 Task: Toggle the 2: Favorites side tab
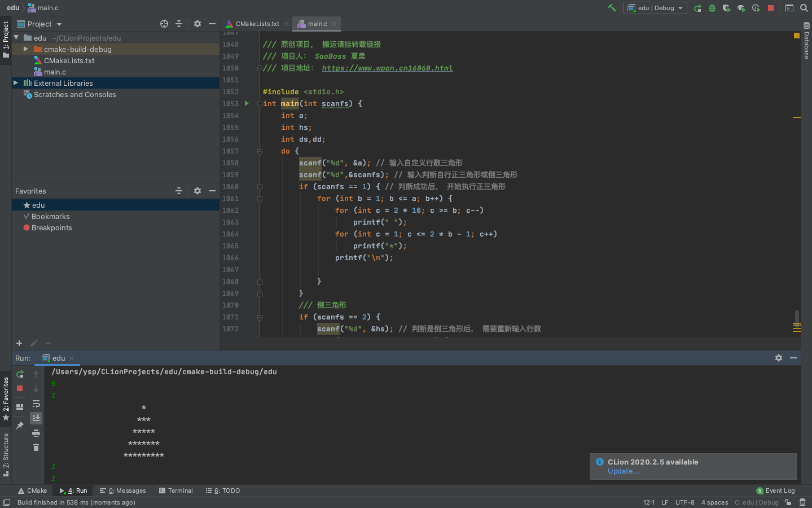click(x=6, y=399)
